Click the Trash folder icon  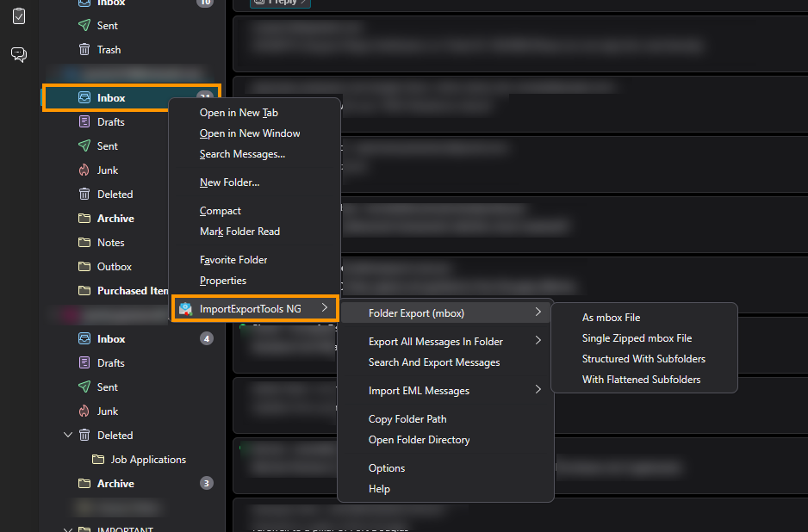84,49
